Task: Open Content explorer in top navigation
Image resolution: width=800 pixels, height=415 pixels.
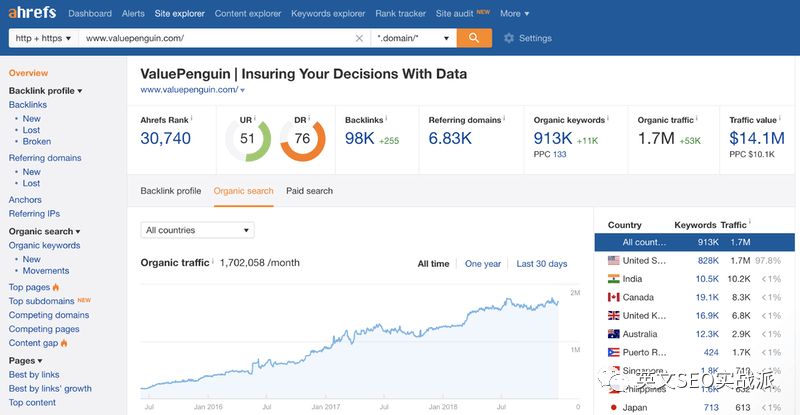Action: pos(248,14)
